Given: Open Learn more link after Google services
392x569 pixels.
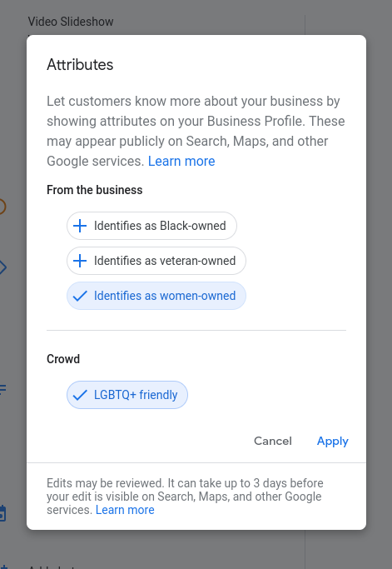Looking at the screenshot, I should point(181,161).
